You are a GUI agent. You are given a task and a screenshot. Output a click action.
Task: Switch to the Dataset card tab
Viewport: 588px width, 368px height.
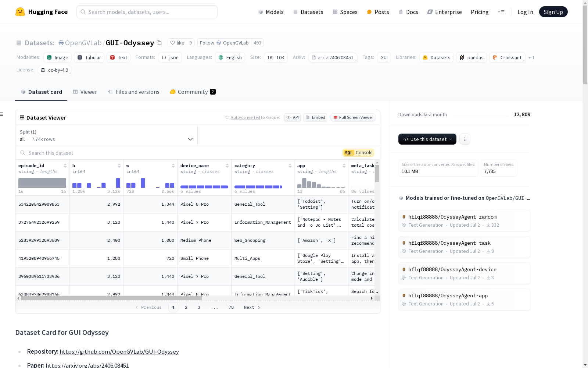41,92
